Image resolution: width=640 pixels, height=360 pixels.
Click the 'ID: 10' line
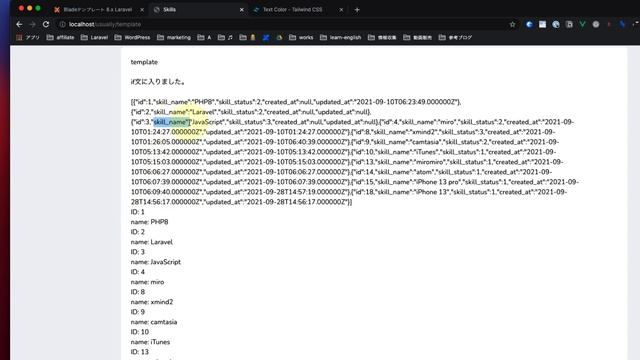coord(140,332)
